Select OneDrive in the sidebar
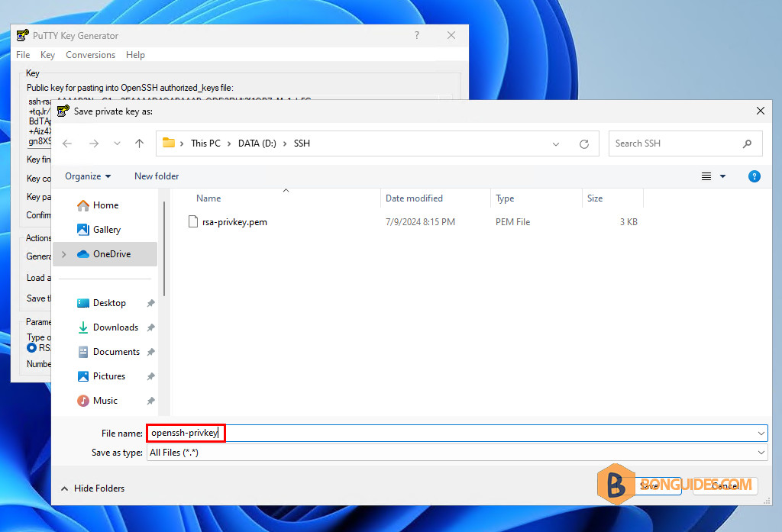782x532 pixels. [105, 253]
